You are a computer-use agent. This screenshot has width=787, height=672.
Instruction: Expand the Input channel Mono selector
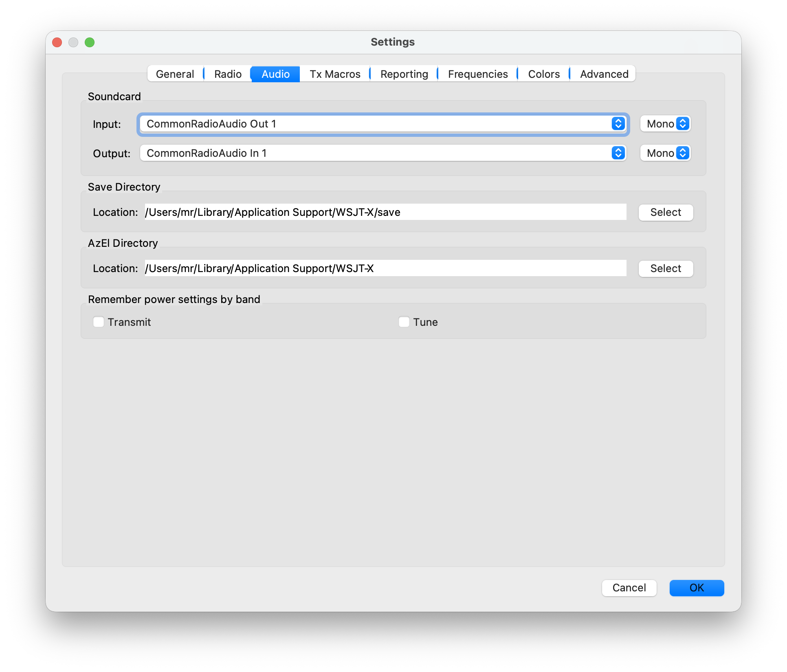[x=666, y=124]
